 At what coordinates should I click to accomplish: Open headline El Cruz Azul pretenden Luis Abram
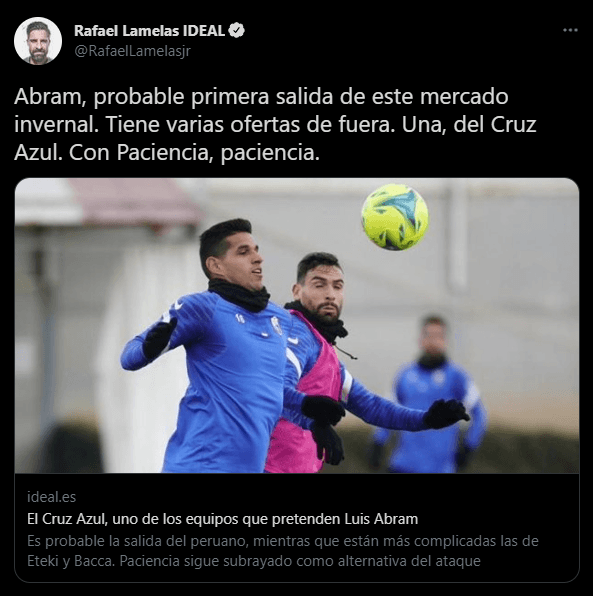coord(222,519)
